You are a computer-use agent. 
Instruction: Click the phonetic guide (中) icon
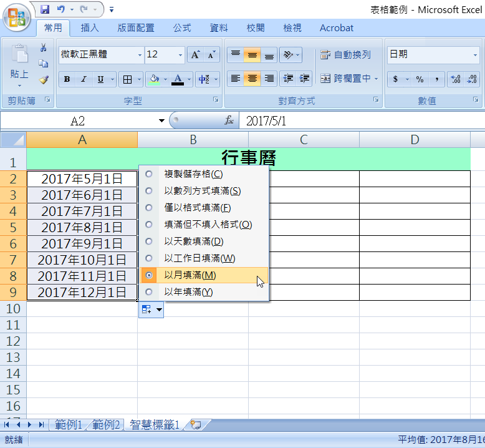tap(204, 80)
